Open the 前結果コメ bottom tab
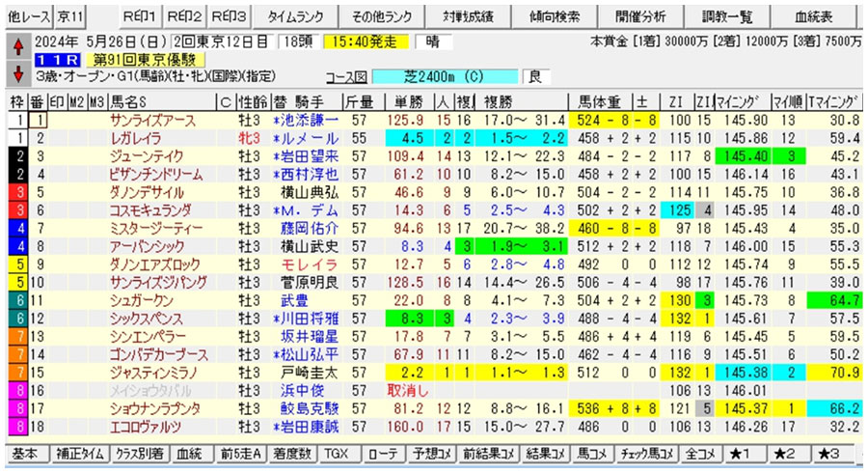The height and width of the screenshot is (473, 868). point(489,454)
